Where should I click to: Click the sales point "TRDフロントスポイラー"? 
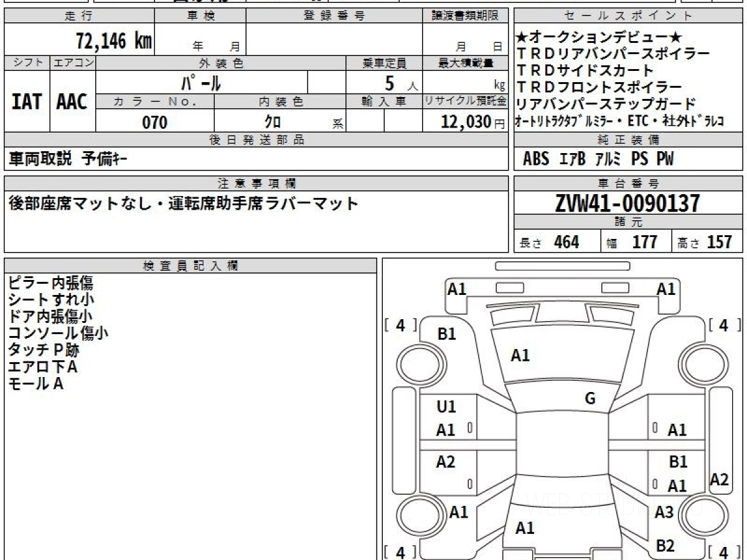(x=599, y=87)
